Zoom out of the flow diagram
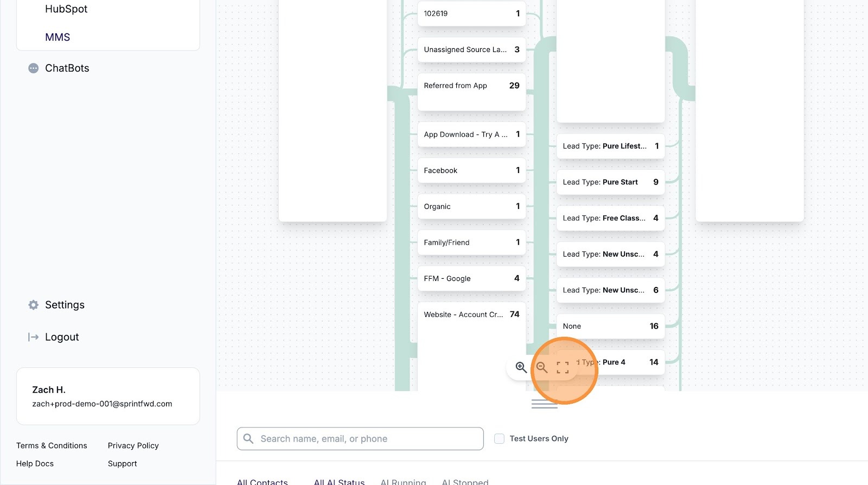868x485 pixels. 541,367
